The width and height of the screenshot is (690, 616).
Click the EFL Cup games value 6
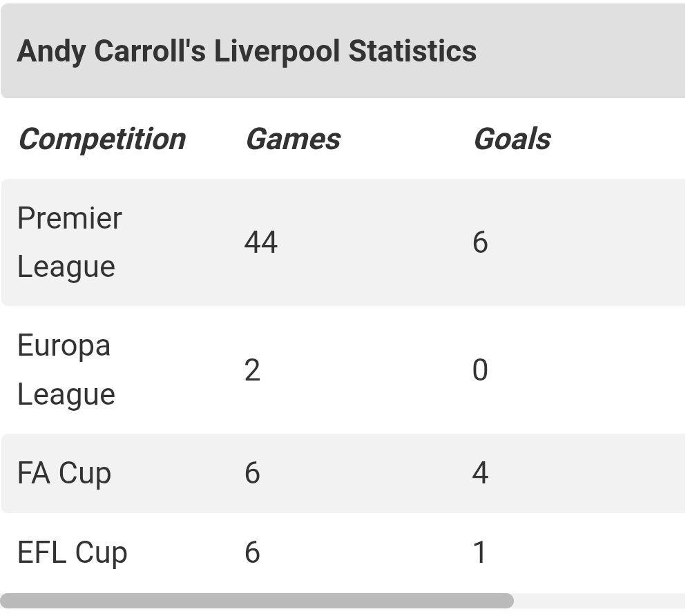[x=252, y=552]
